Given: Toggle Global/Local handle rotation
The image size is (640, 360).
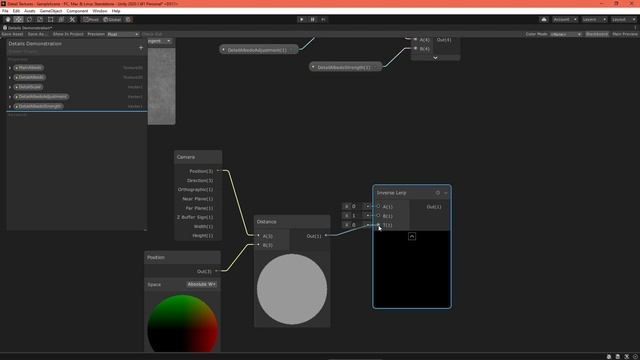Looking at the screenshot, I should tap(112, 20).
